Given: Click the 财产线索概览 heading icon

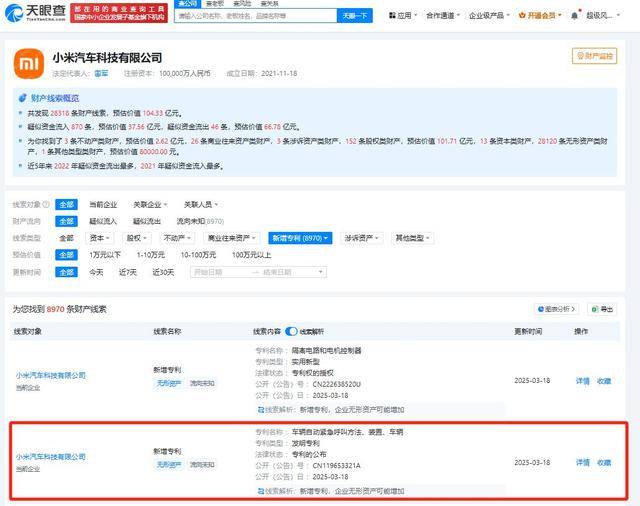Looking at the screenshot, I should point(23,98).
